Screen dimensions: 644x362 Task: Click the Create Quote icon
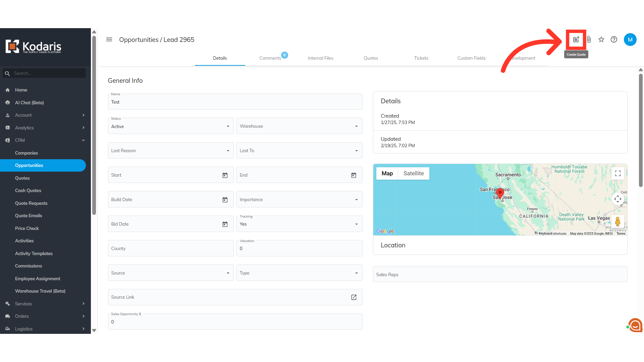576,40
